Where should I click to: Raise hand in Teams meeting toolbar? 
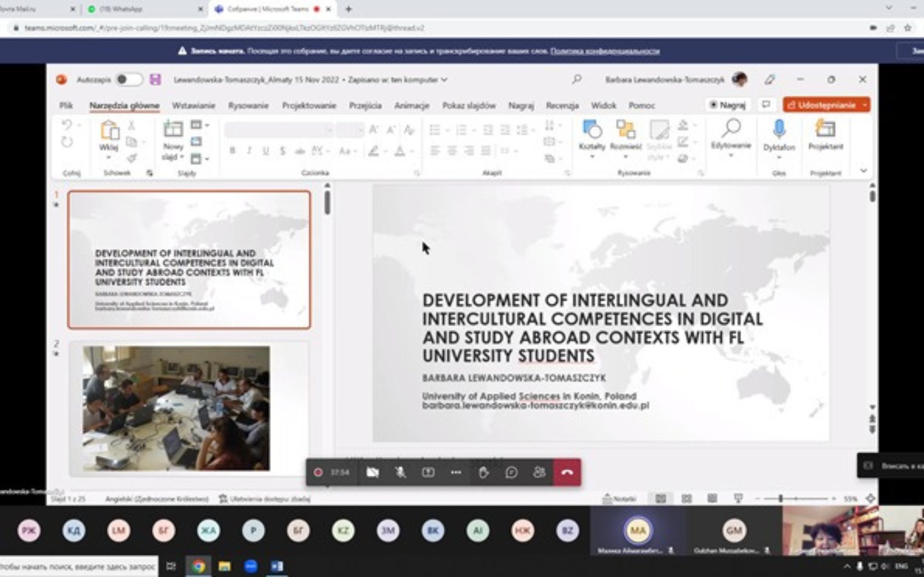tap(483, 472)
